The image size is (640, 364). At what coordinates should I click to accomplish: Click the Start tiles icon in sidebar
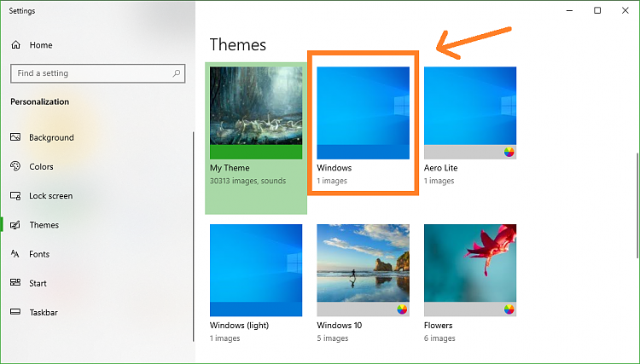[15, 283]
